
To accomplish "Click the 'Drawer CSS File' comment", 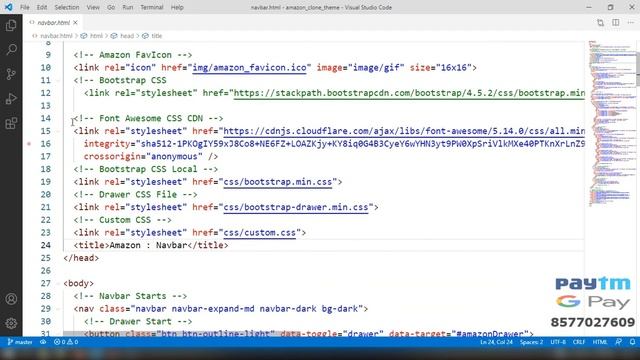I will click(x=136, y=194).
